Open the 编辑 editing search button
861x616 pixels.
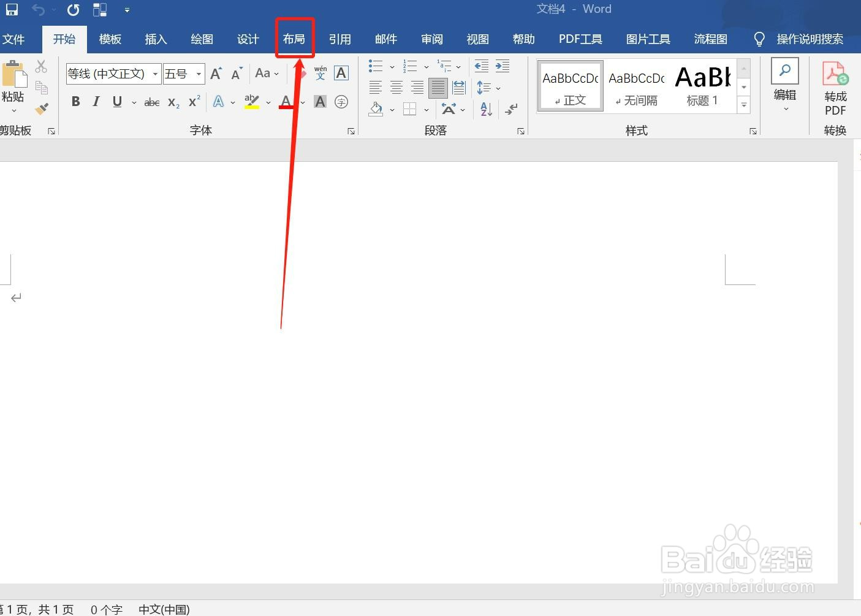click(785, 85)
